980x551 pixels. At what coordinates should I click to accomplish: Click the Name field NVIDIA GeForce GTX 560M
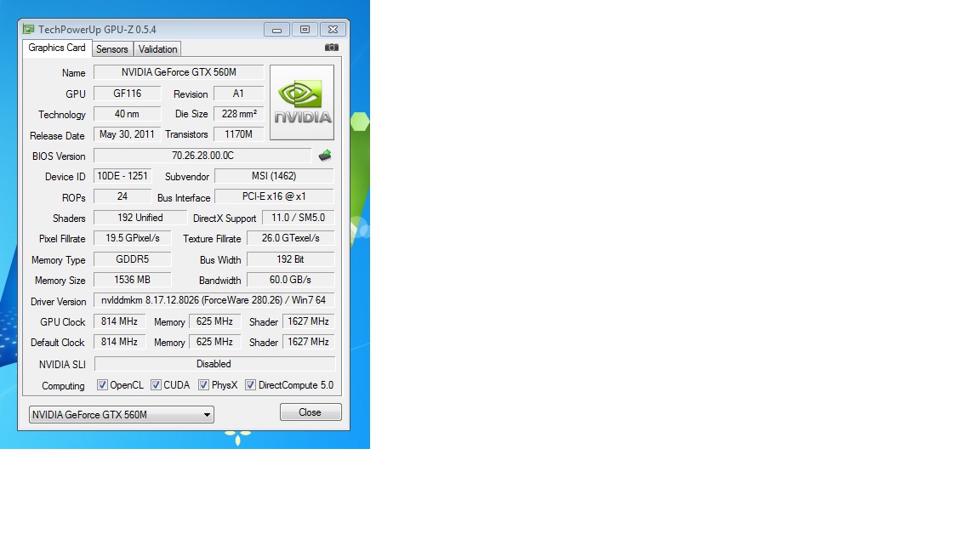pos(179,72)
